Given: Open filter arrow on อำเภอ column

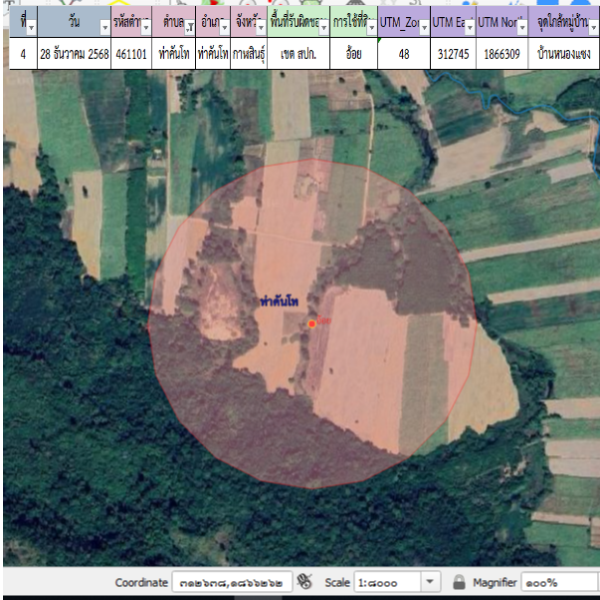Looking at the screenshot, I should (x=225, y=28).
